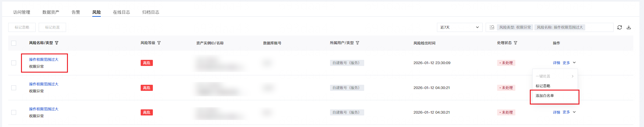
Task: Click filter icon next to 风险名称/类型
Action: [x=57, y=43]
